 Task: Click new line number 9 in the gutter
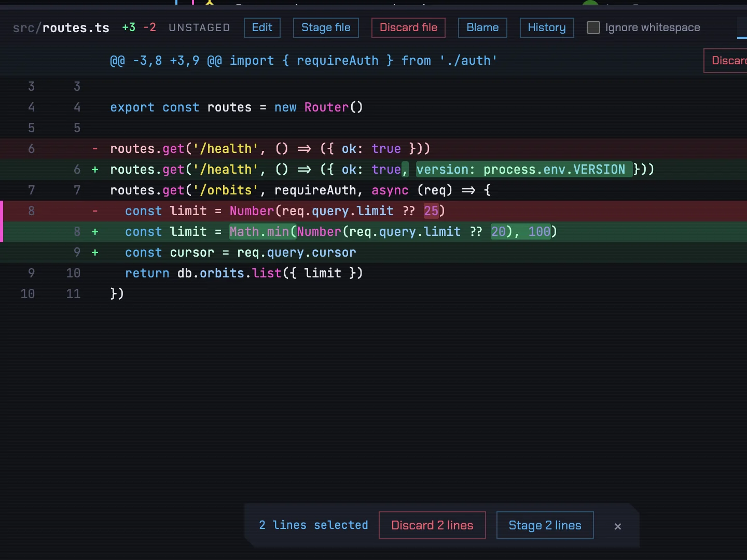click(77, 253)
